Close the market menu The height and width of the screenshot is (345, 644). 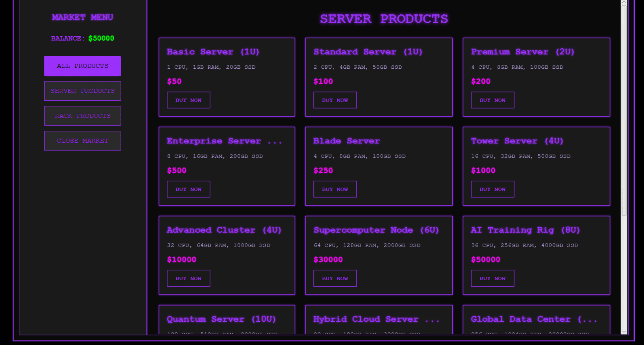point(82,141)
